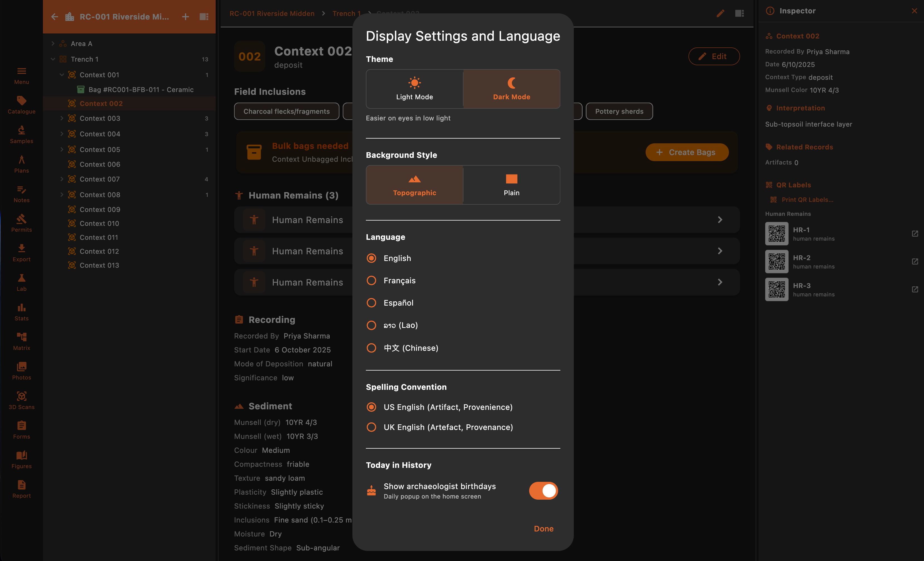Switch to Light Mode theme
924x561 pixels.
pyautogui.click(x=414, y=89)
